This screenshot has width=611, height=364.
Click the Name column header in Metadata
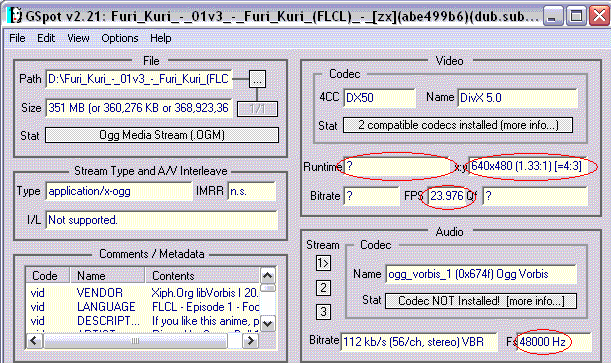107,276
